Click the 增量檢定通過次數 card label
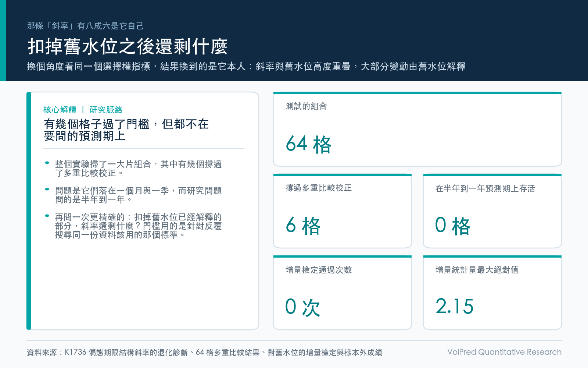Viewport: 588px width, 368px height. tap(319, 270)
